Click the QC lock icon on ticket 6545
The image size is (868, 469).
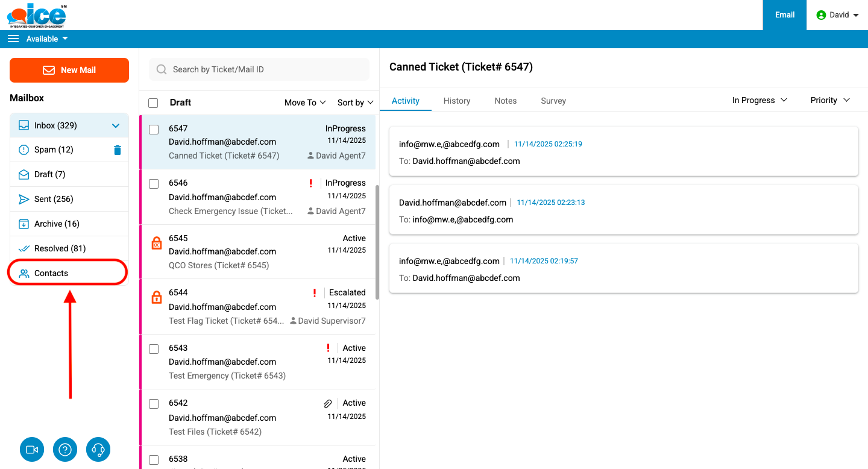(x=156, y=243)
